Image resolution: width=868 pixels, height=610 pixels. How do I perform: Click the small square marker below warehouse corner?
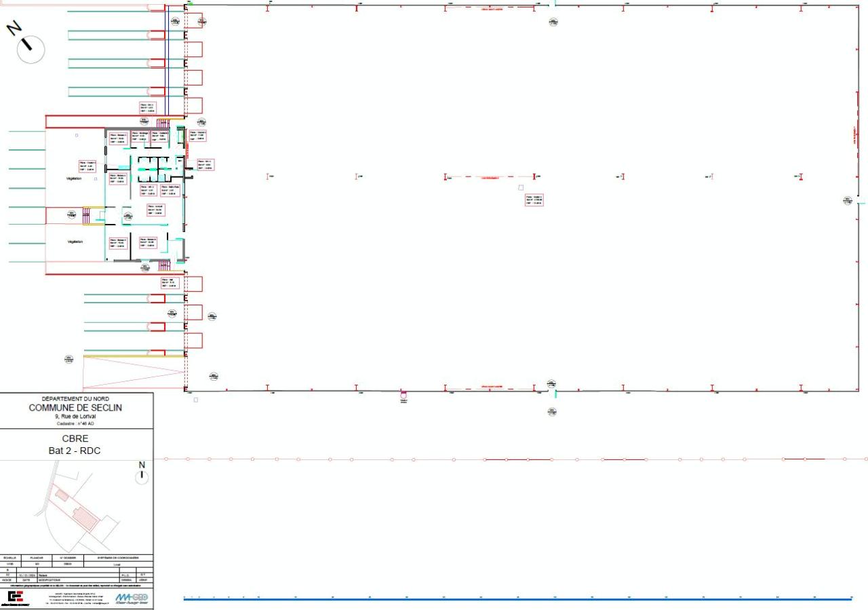[x=196, y=400]
